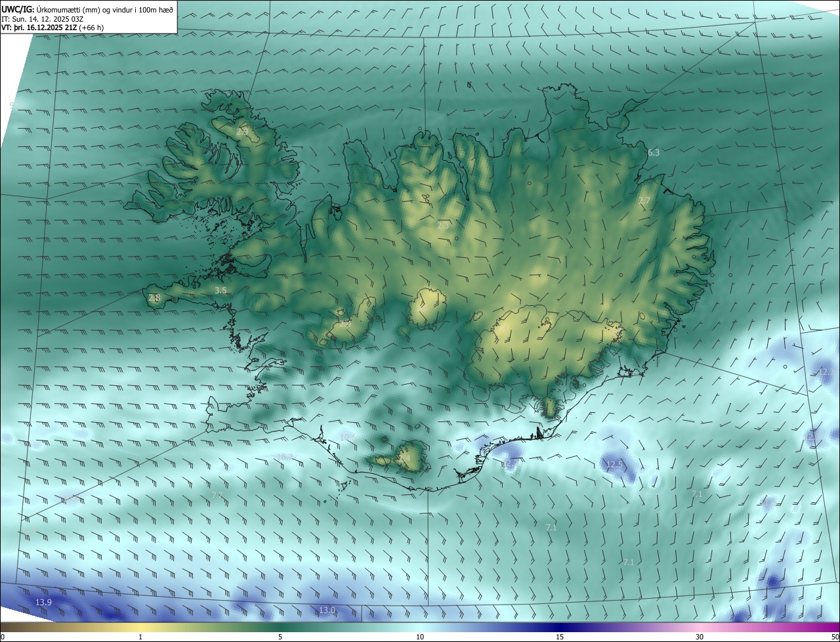Viewport: 840px width, 642px height.
Task: Click the 10 tick on the colour scale
Action: point(420,637)
